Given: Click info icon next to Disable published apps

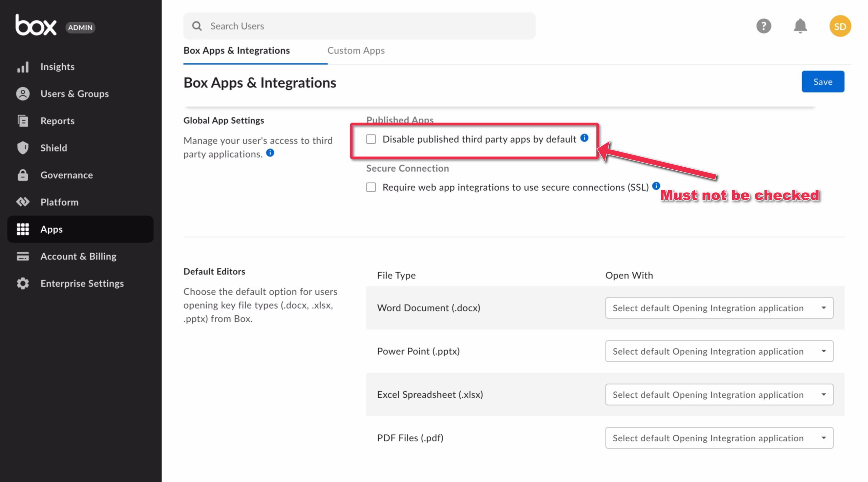Looking at the screenshot, I should pyautogui.click(x=584, y=138).
